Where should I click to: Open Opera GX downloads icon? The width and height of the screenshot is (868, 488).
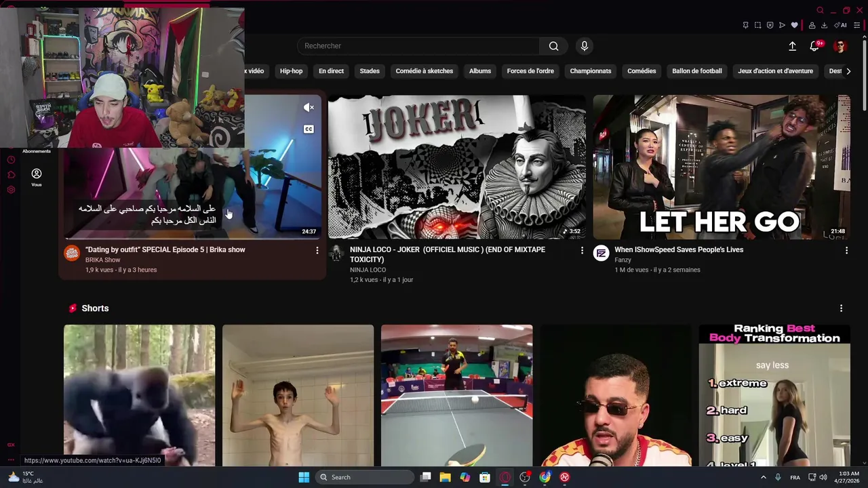[824, 25]
